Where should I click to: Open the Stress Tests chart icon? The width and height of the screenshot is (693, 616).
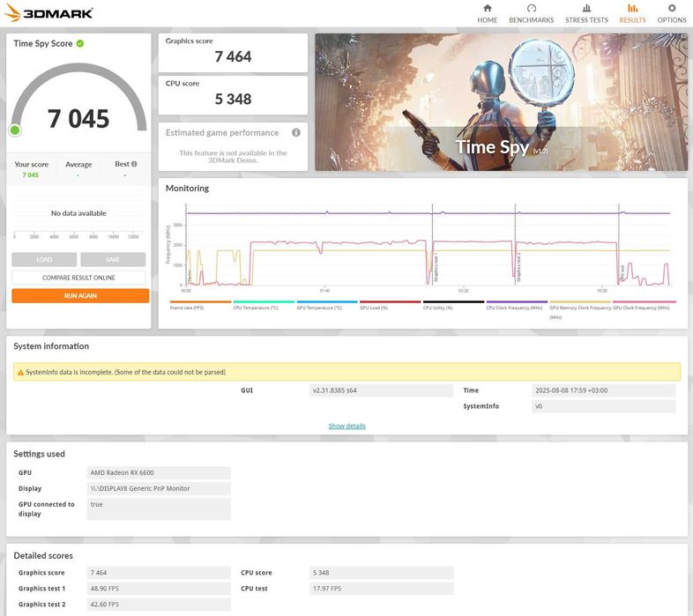point(586,8)
